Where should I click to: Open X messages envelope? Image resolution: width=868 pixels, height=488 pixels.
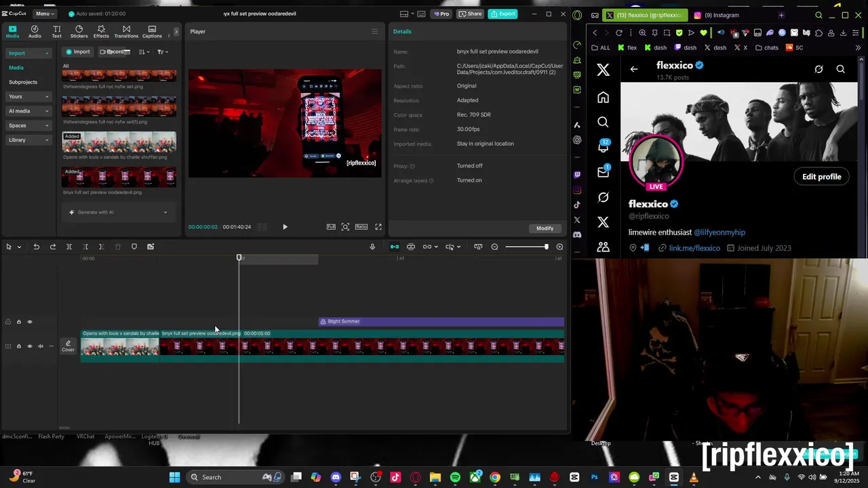603,172
